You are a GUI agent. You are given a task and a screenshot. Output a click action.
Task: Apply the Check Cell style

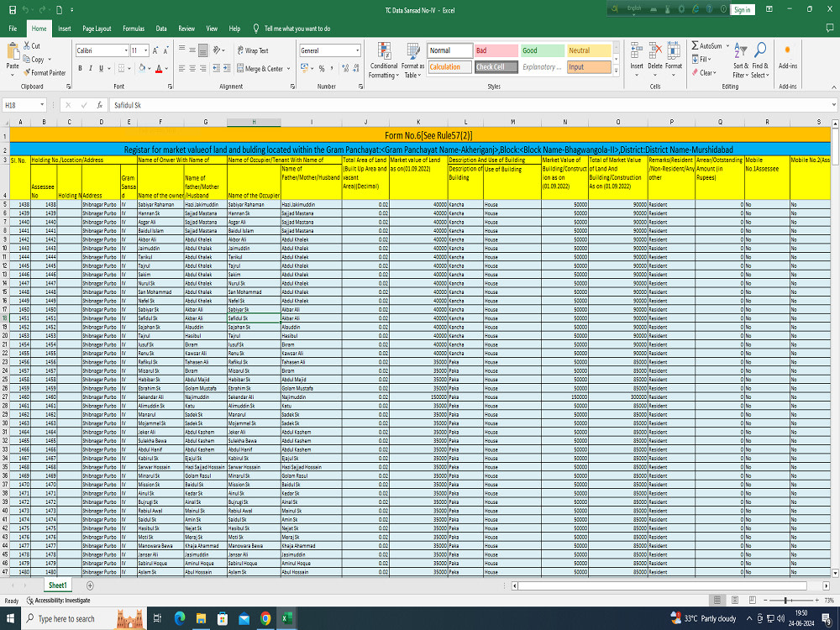pyautogui.click(x=496, y=67)
